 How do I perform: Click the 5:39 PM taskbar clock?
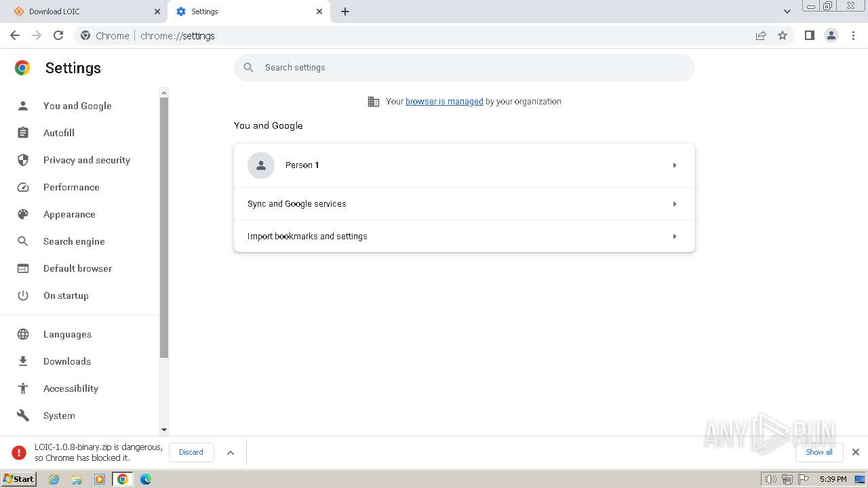[833, 479]
